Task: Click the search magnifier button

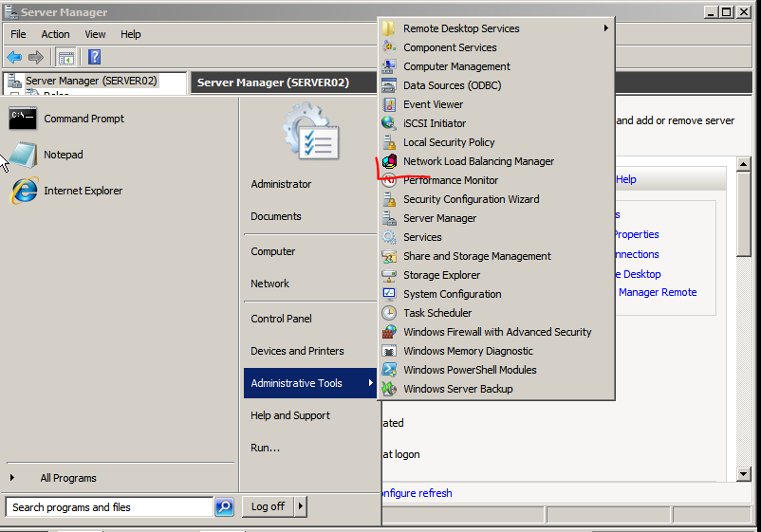Action: 224,506
